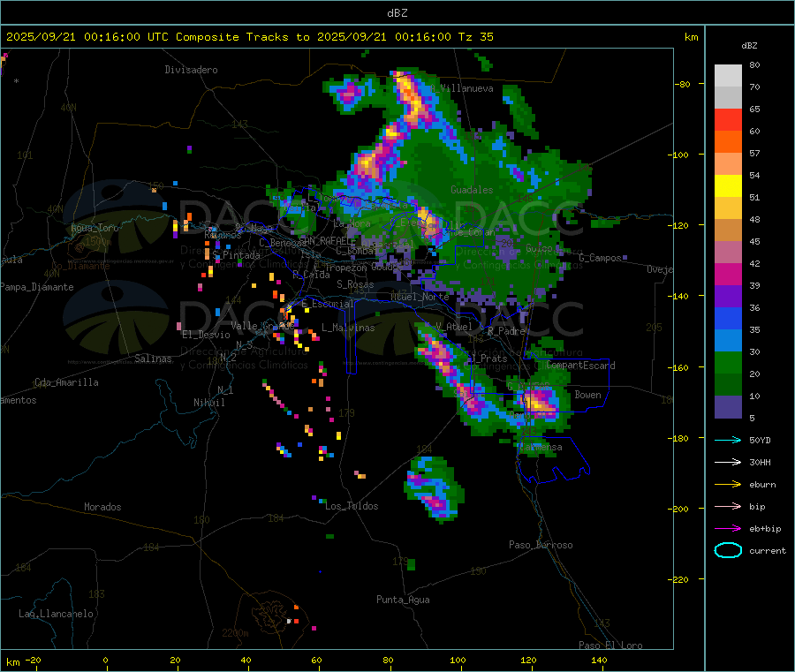Click the 30 dBZ light blue swatch

(x=728, y=340)
